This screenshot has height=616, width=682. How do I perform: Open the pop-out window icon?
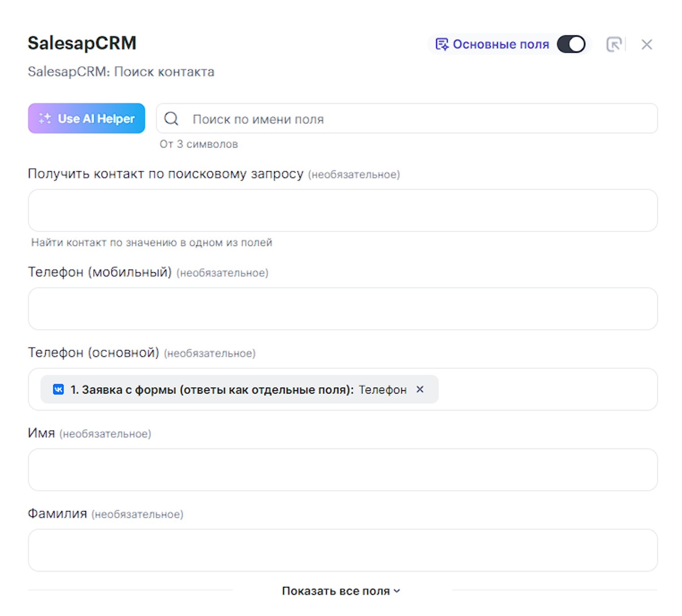coord(614,44)
